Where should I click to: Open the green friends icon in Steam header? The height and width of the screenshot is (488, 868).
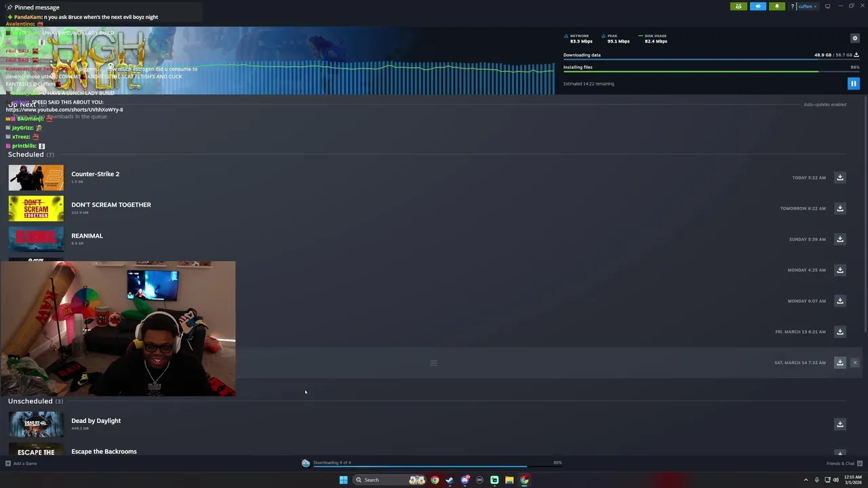click(x=738, y=6)
